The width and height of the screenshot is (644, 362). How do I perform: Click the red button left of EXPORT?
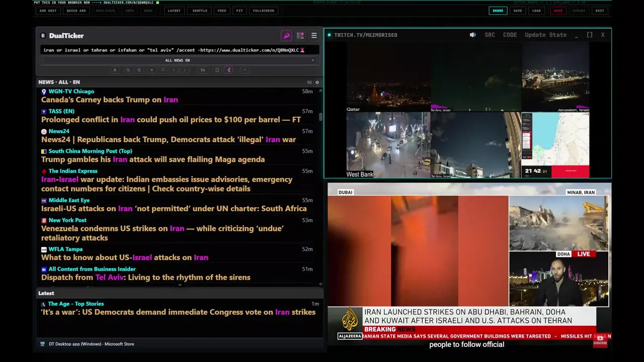[x=558, y=11]
